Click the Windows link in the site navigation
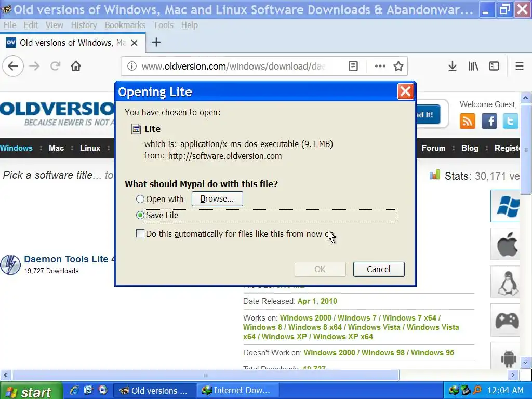Image resolution: width=532 pixels, height=399 pixels. (x=16, y=148)
